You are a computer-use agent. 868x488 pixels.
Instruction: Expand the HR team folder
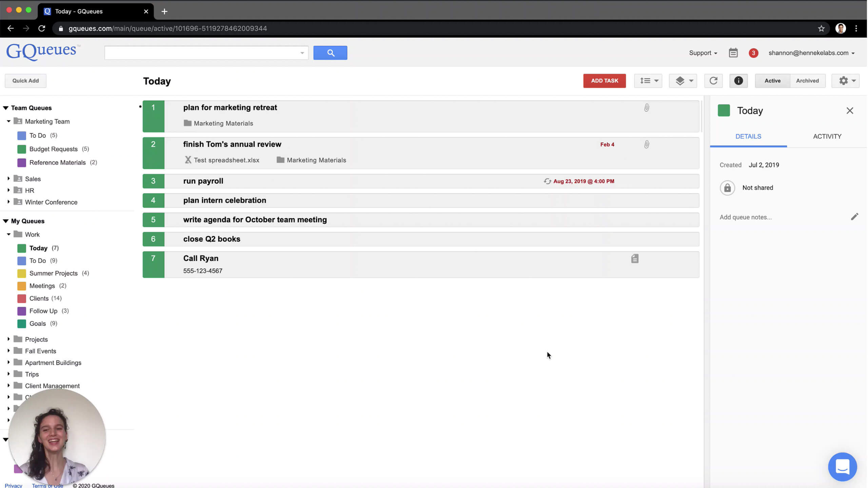point(9,190)
